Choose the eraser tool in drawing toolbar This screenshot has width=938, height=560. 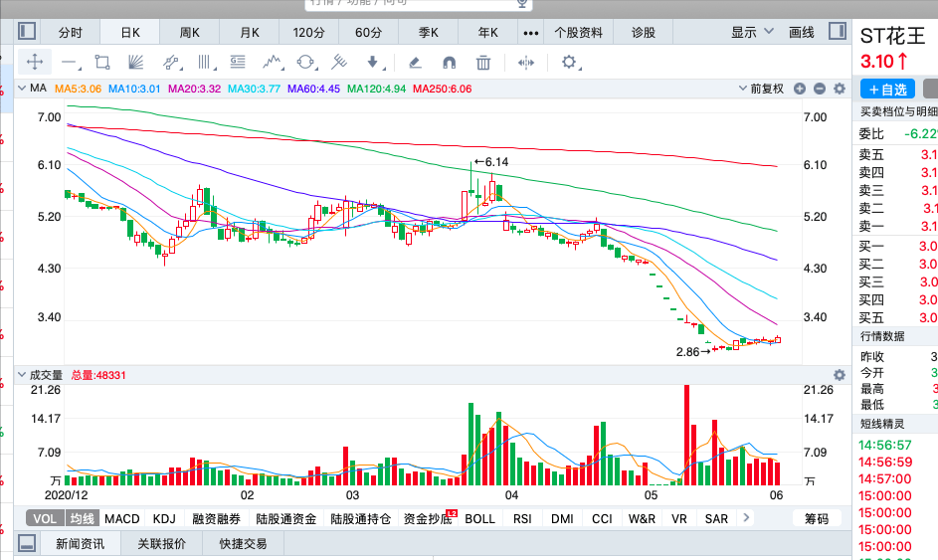(x=415, y=63)
